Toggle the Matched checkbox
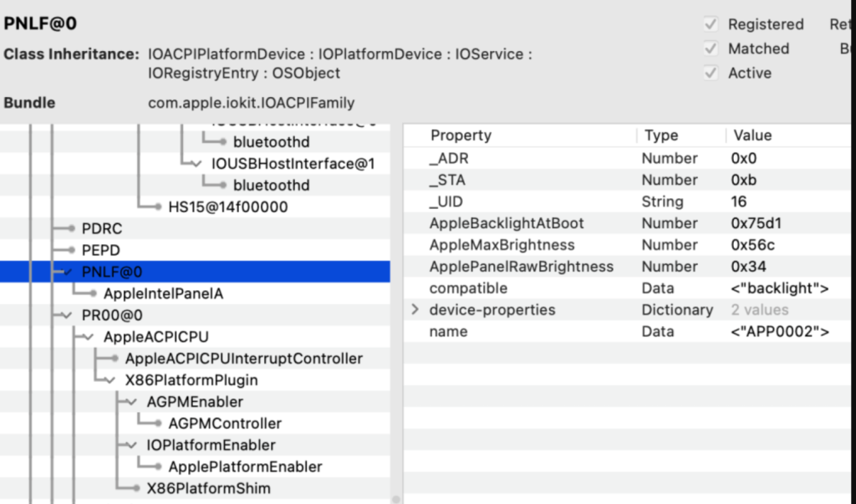 711,49
